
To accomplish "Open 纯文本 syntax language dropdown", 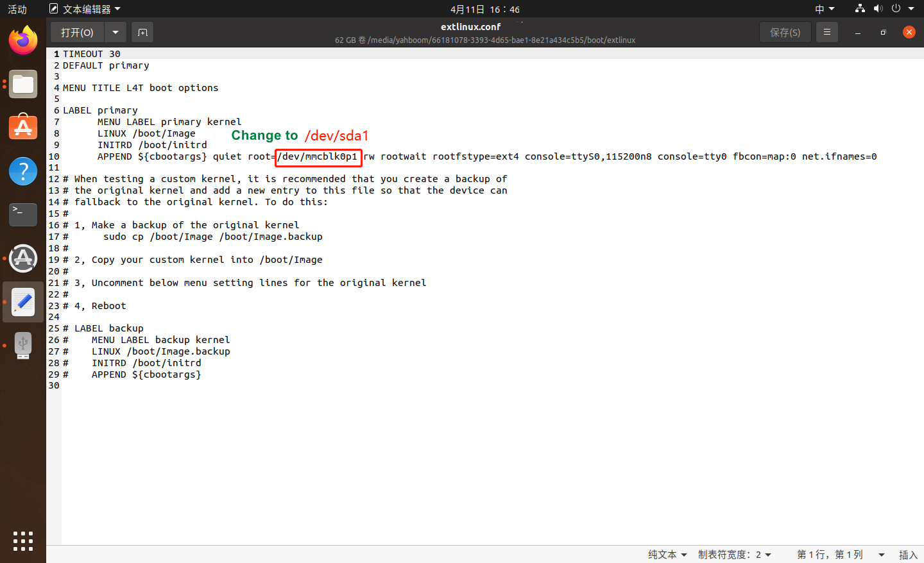I will (667, 555).
